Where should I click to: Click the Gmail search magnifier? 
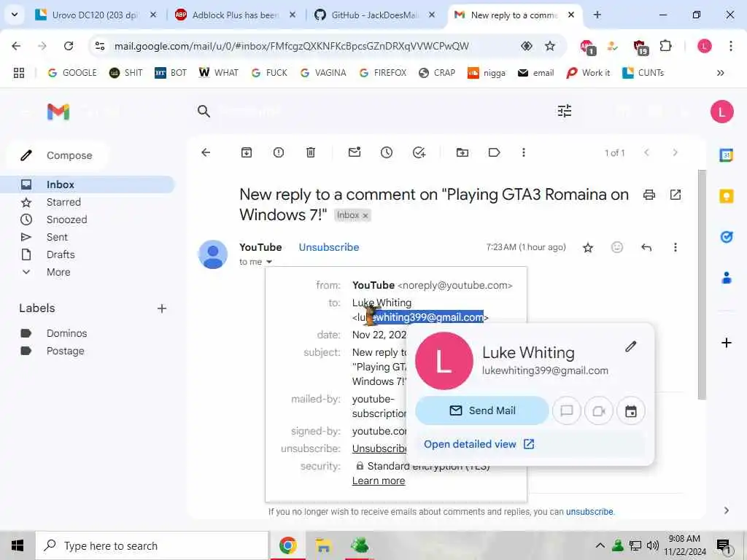pos(204,112)
